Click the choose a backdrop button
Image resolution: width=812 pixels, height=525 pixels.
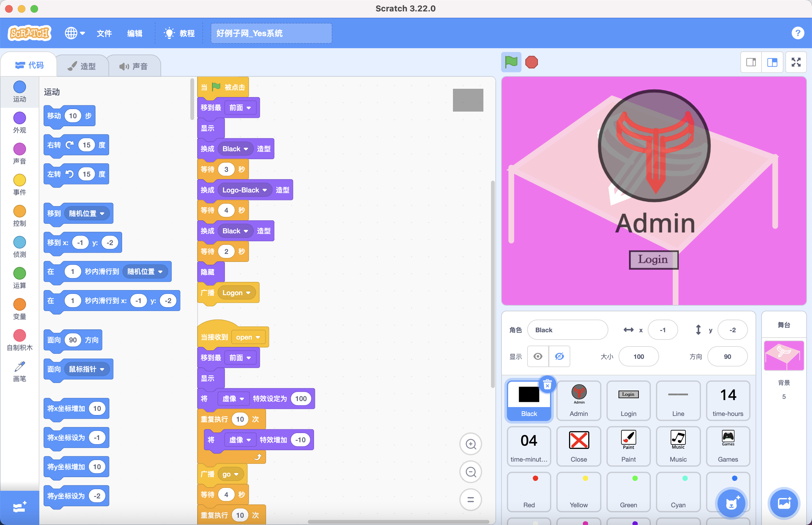pyautogui.click(x=784, y=503)
